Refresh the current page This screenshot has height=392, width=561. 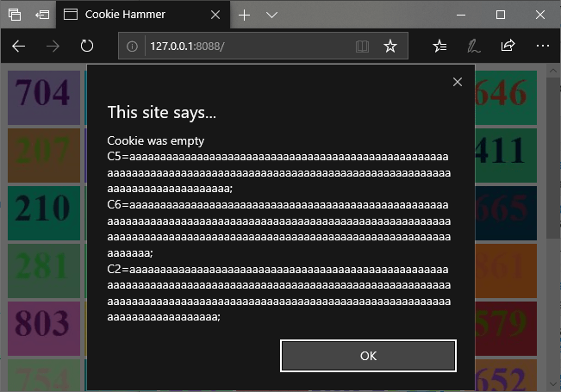[86, 46]
